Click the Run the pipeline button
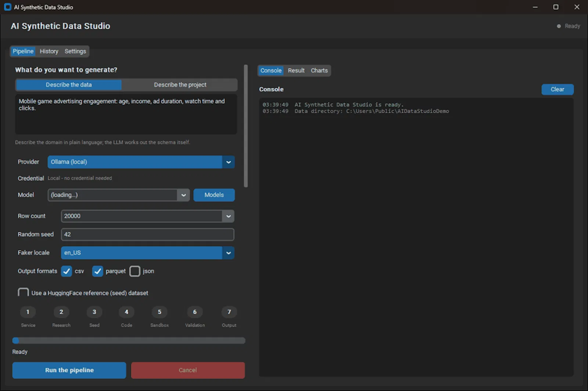This screenshot has width=588, height=391. pyautogui.click(x=69, y=370)
